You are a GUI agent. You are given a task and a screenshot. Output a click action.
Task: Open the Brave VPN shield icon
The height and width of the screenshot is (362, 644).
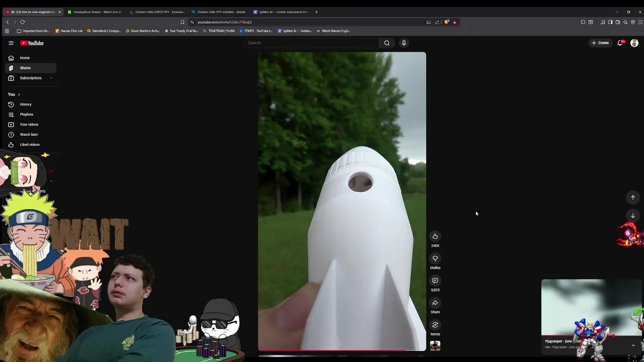(633, 22)
